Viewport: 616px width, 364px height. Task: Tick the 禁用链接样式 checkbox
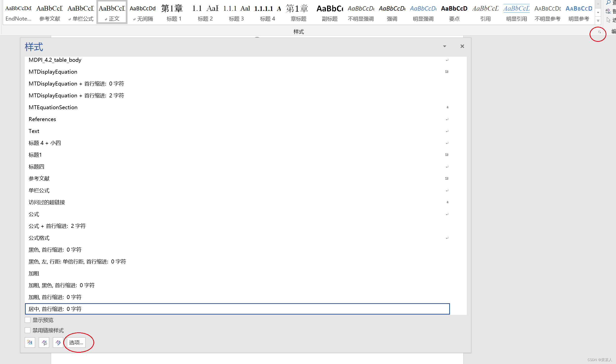point(28,330)
